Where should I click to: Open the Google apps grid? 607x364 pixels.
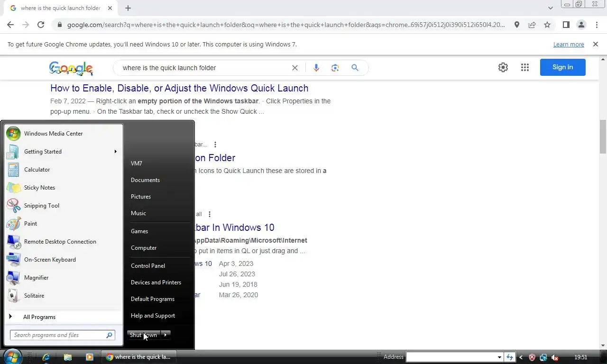[x=524, y=67]
